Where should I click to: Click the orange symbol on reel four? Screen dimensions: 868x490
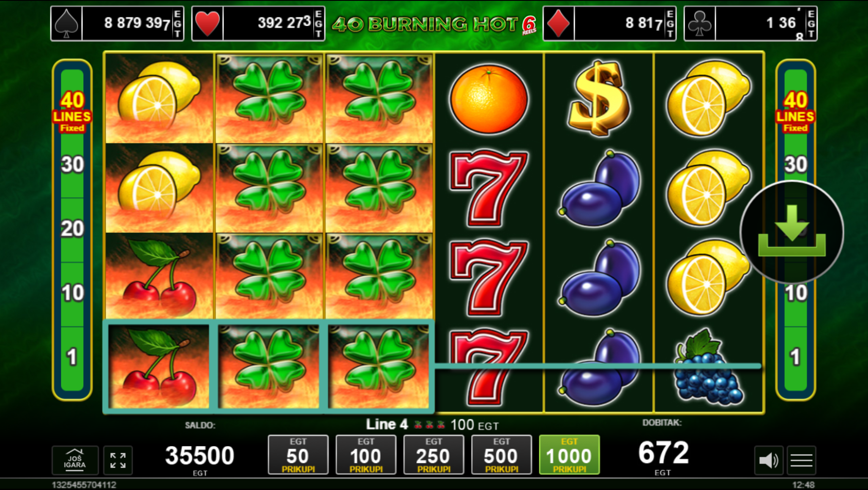pyautogui.click(x=489, y=99)
